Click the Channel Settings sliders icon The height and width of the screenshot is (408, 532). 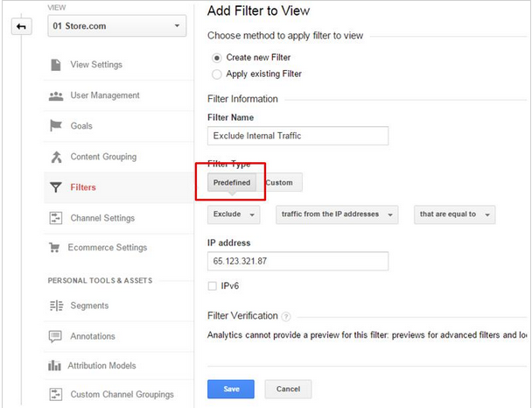click(x=56, y=218)
